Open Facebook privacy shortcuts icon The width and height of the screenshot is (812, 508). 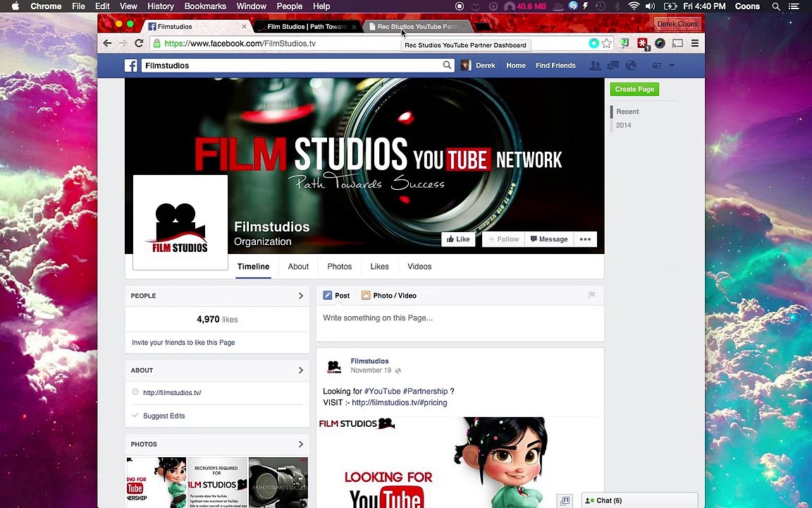pyautogui.click(x=657, y=66)
